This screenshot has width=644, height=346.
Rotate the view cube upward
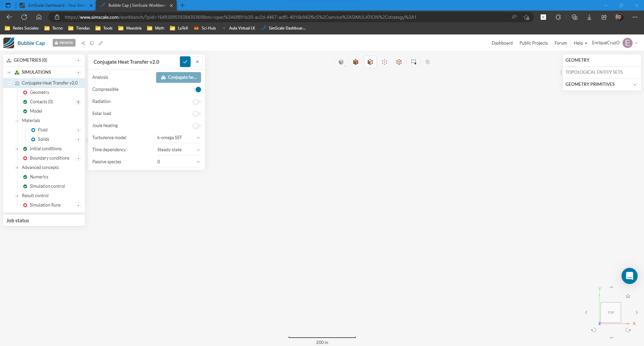pyautogui.click(x=611, y=287)
